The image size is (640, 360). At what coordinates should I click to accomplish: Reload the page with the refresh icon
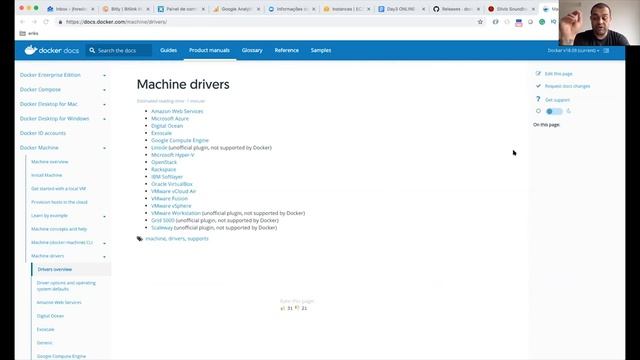(46, 22)
